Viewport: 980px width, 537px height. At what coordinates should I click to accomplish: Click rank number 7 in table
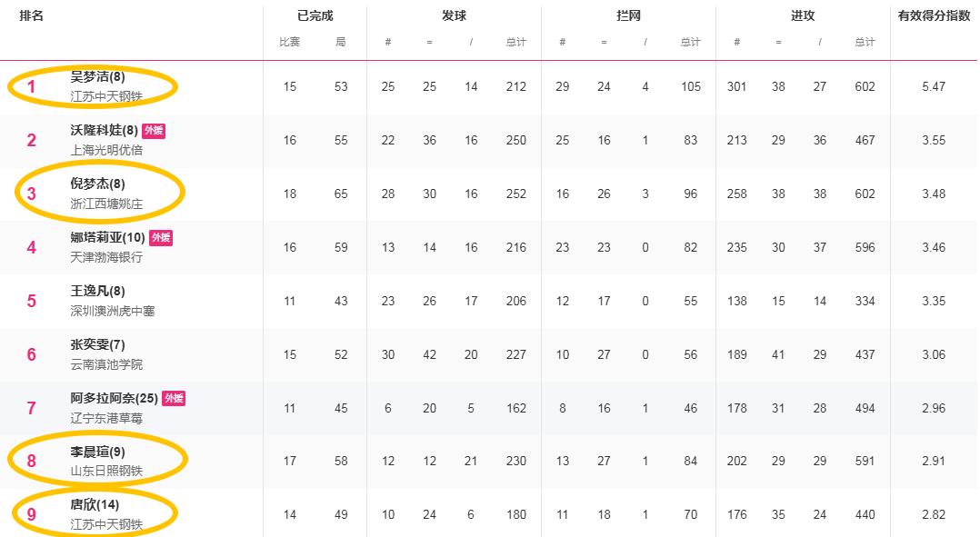tap(32, 408)
